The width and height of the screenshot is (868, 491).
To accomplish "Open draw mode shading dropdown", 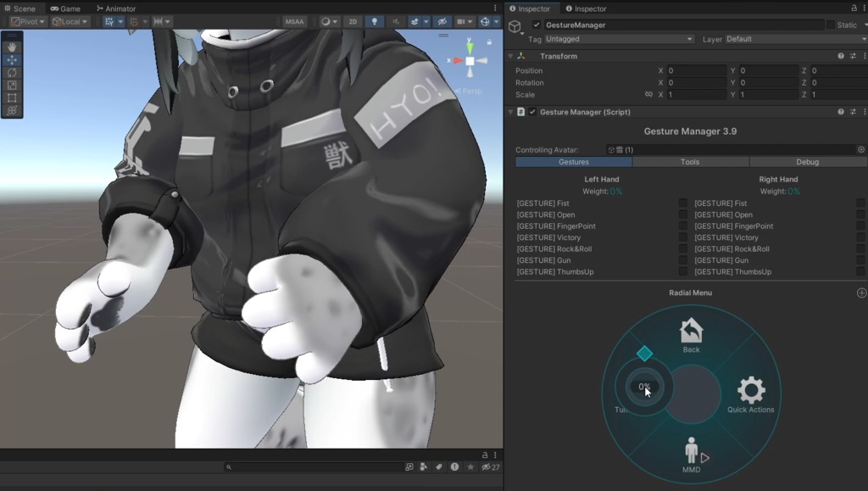I will 330,21.
